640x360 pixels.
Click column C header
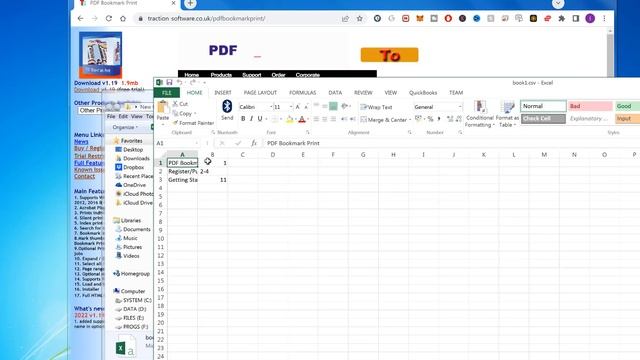coord(242,155)
